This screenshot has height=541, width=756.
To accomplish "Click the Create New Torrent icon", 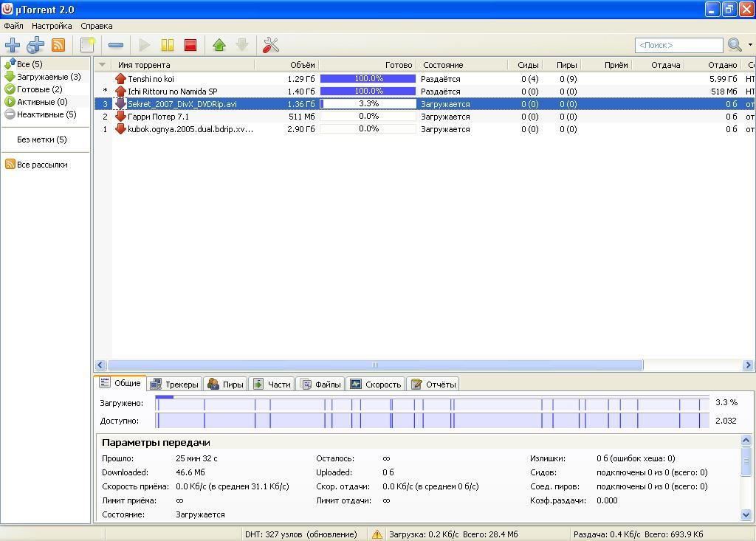I will coord(88,45).
